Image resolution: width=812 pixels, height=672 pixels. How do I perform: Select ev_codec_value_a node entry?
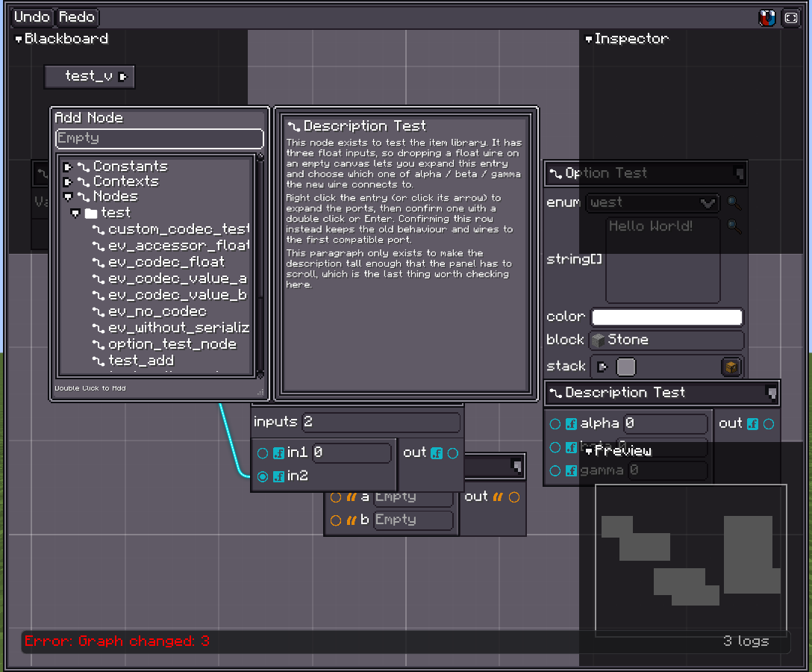[170, 279]
